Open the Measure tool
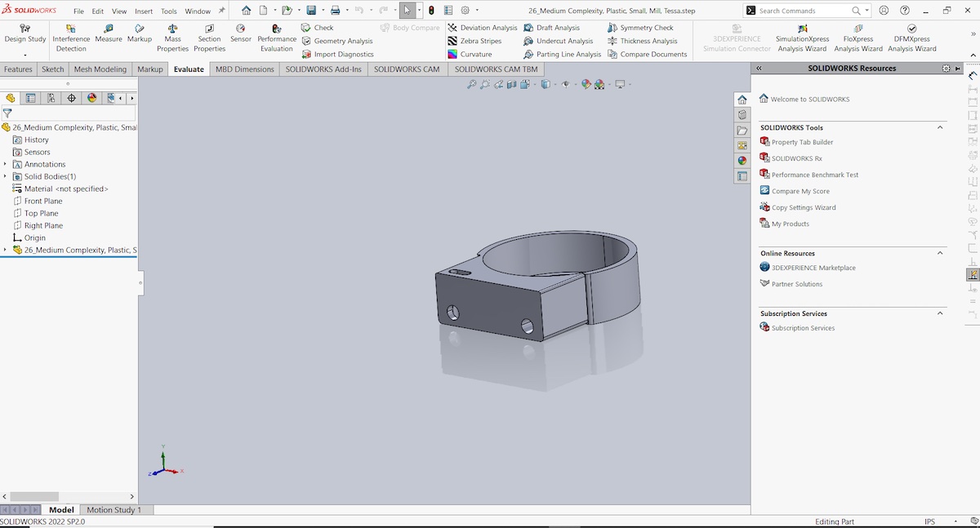 click(x=108, y=33)
